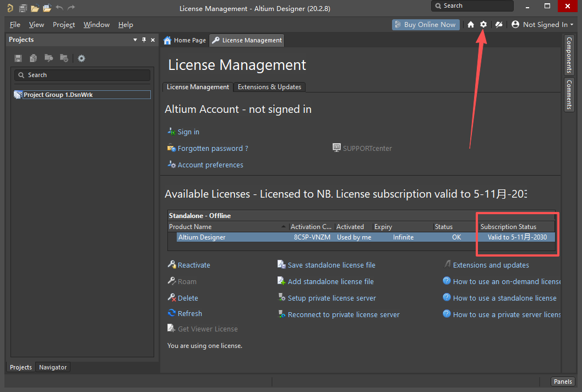Click the cloud connection status icon
Viewport: 582px width, 392px height.
499,24
